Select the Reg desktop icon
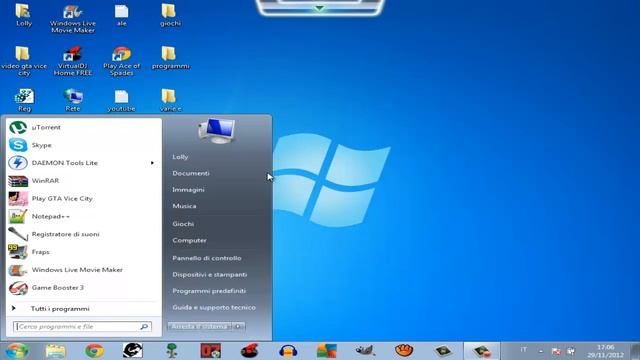The height and width of the screenshot is (360, 640). tap(24, 100)
